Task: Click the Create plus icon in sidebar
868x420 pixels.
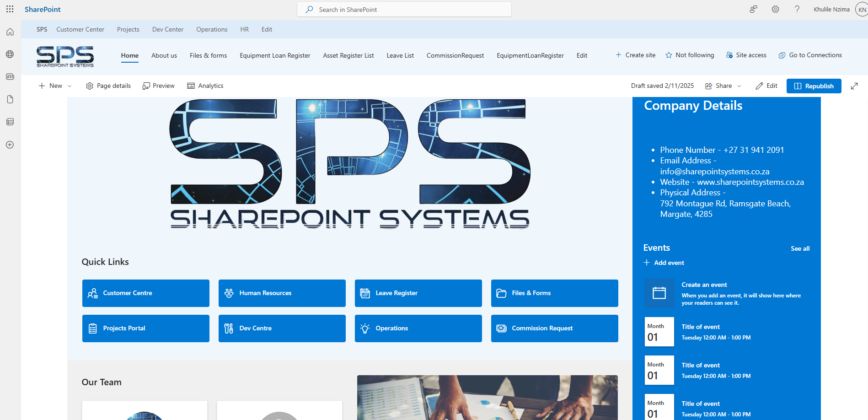Action: click(10, 145)
